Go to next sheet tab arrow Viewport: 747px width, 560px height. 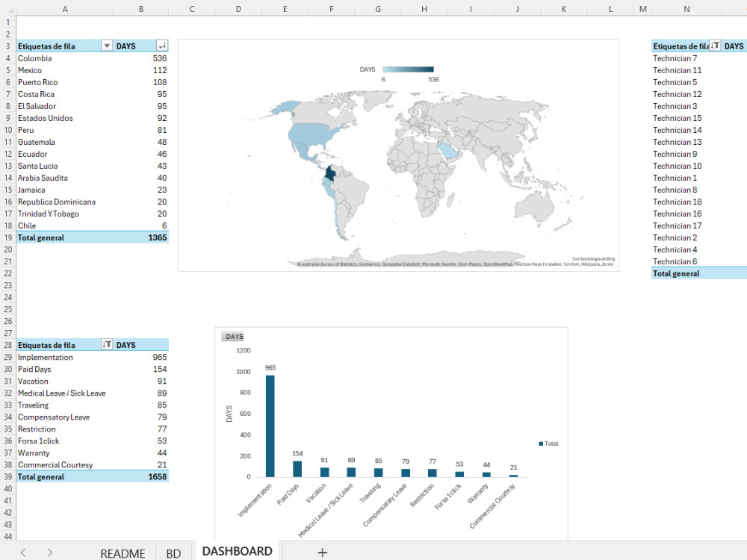[x=49, y=553]
